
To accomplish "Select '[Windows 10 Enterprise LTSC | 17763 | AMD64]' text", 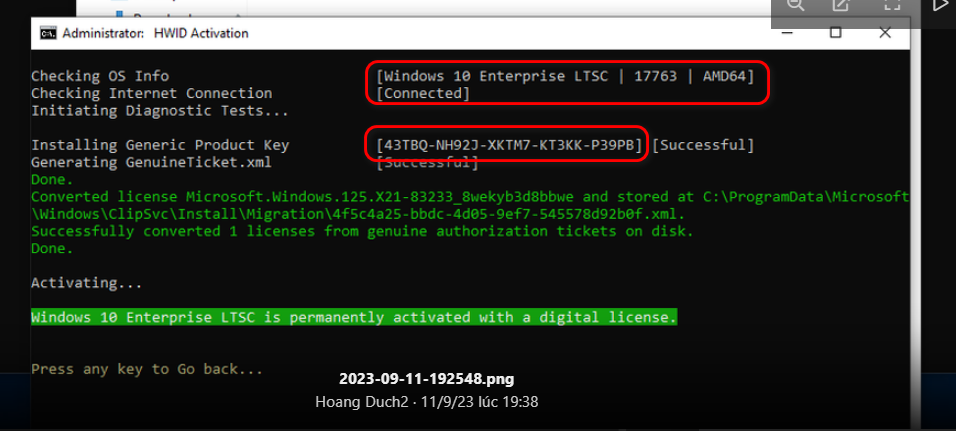I will coord(565,76).
